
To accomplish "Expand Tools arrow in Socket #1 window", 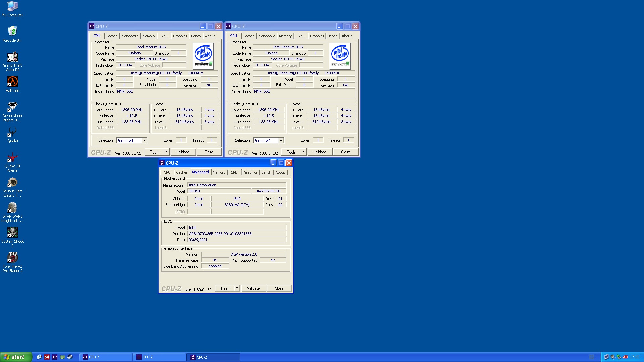I will pyautogui.click(x=166, y=152).
